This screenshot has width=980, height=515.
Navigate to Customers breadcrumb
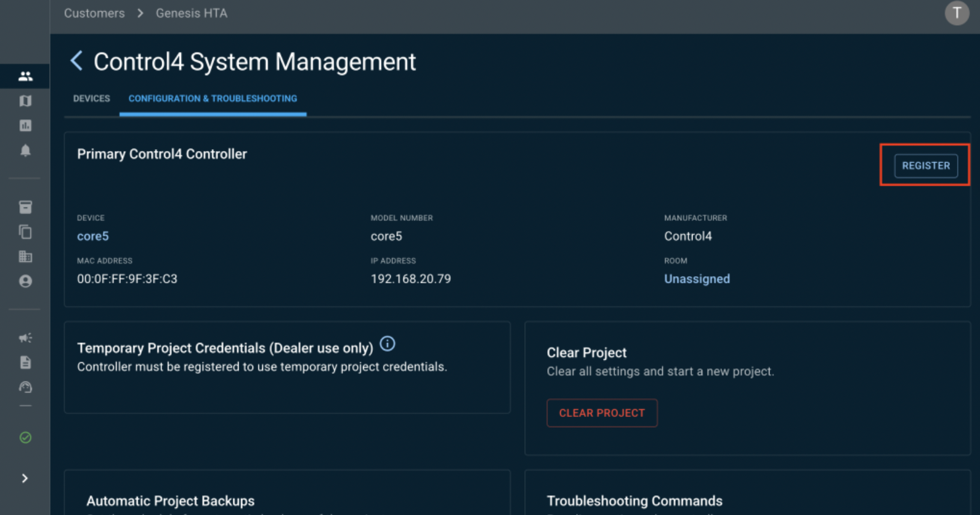[94, 13]
